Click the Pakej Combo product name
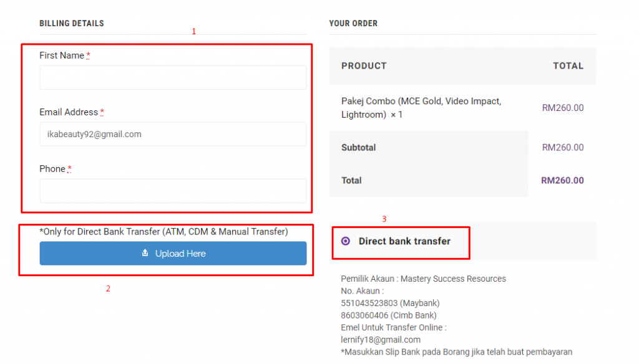This screenshot has height=364, width=639. 421,107
